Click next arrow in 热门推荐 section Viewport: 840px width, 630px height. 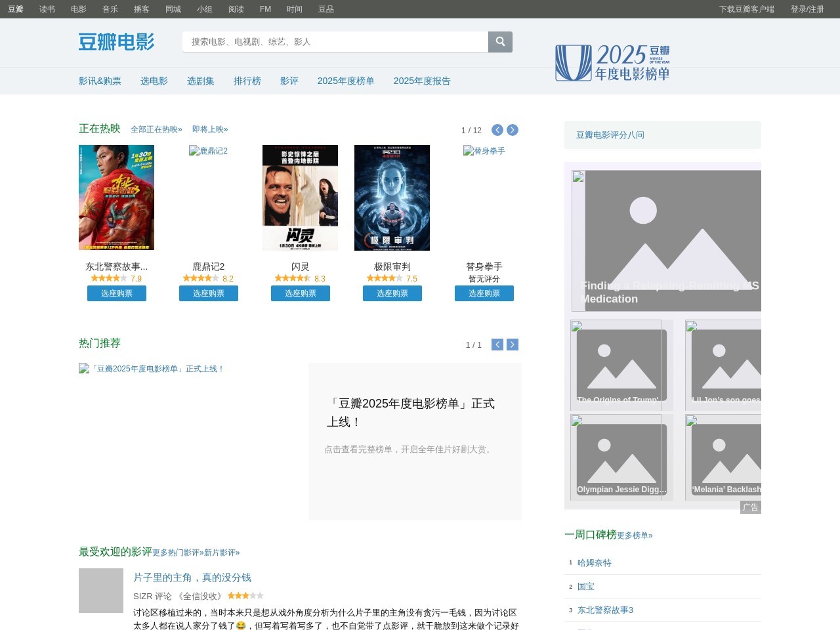tap(513, 345)
